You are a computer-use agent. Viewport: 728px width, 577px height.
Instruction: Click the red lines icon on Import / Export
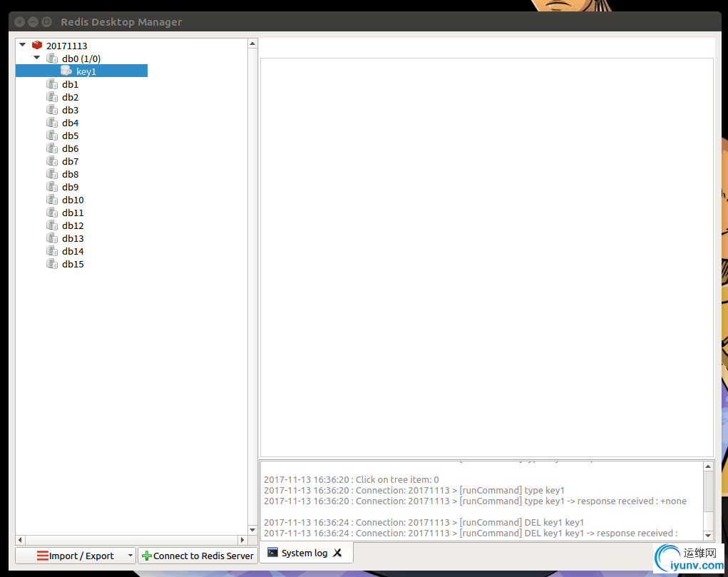coord(42,556)
